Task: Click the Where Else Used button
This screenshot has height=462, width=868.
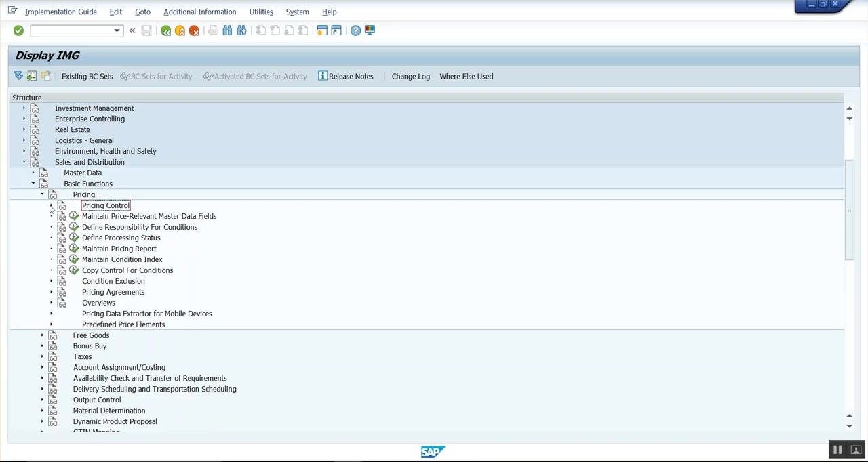Action: (x=467, y=76)
